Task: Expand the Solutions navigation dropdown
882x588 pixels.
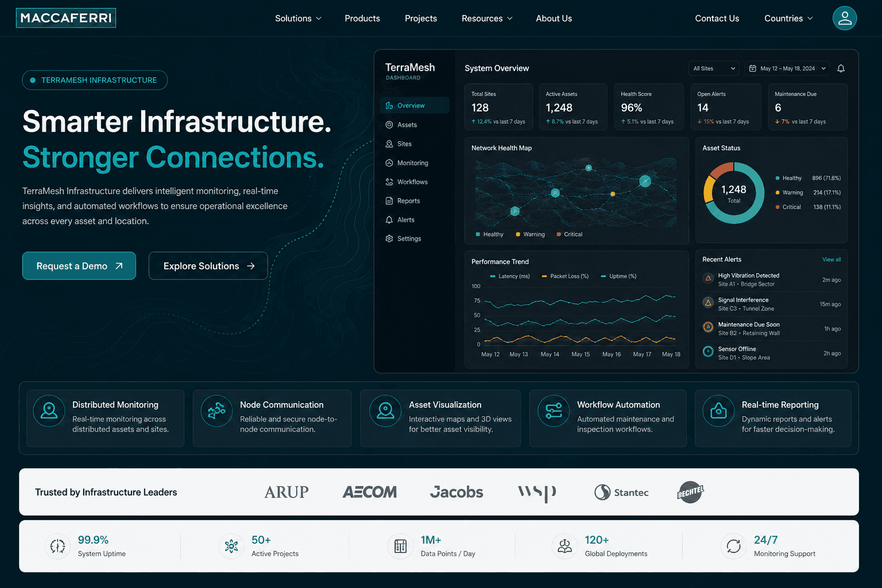Action: pos(298,18)
